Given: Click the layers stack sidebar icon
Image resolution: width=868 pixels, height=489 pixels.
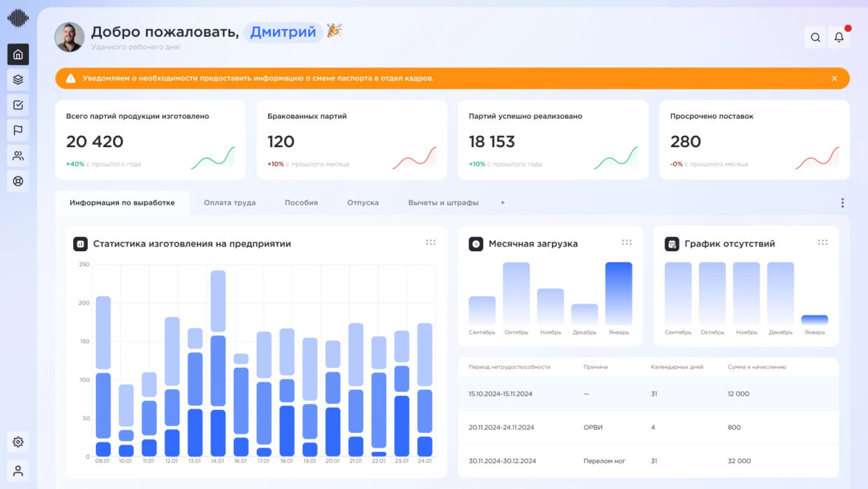Looking at the screenshot, I should click(18, 80).
